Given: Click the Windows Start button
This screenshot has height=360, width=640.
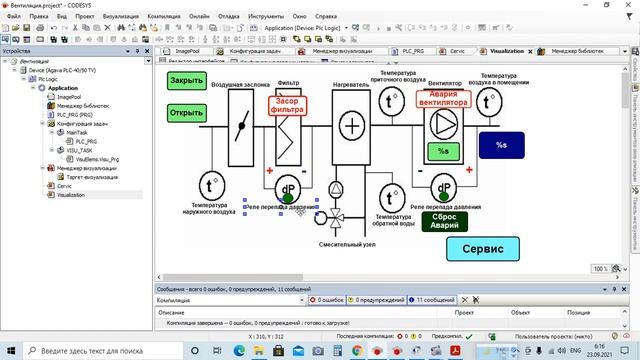Looking at the screenshot, I should coord(11,351).
